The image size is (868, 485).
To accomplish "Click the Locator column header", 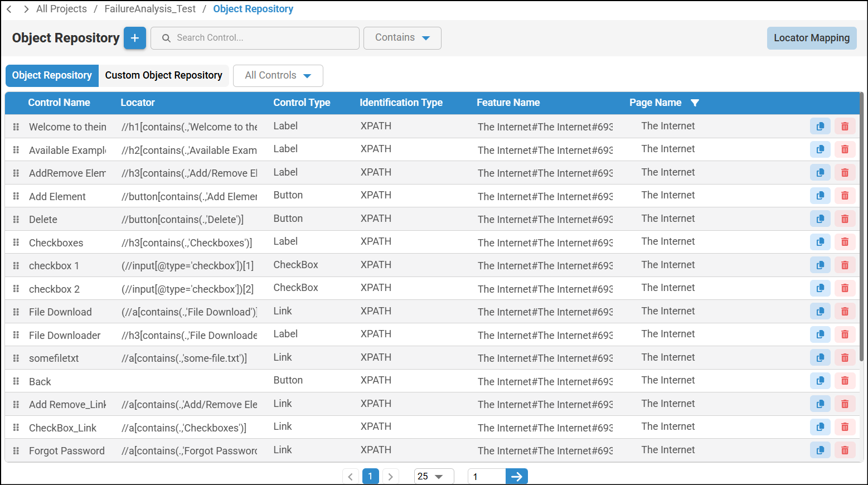I will click(138, 103).
